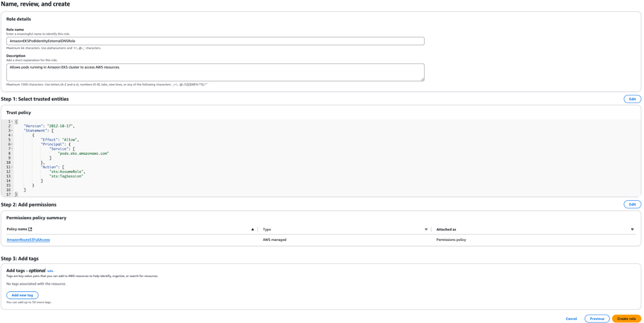This screenshot has height=323, width=644.
Task: Open the Info link beside Add tags
Action: click(x=50, y=270)
